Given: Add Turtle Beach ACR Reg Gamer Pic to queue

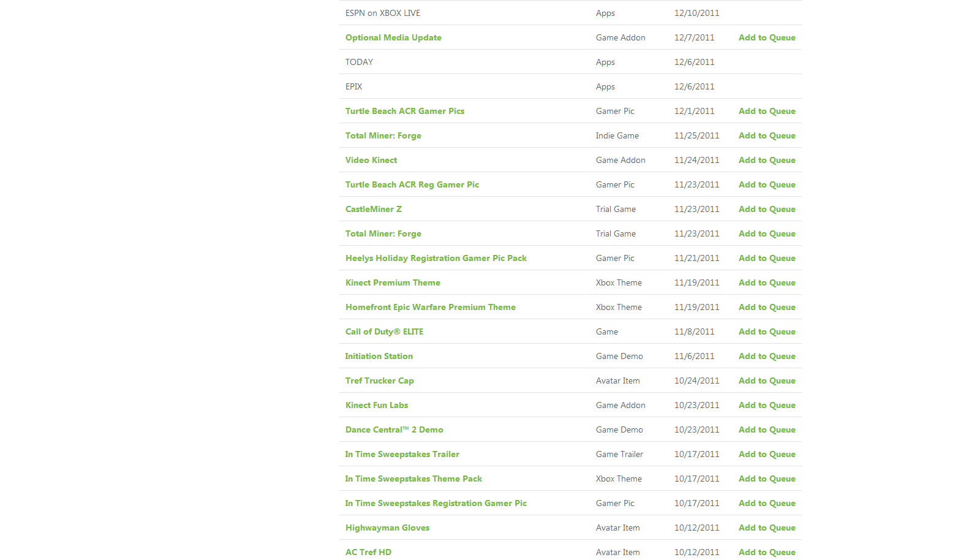Looking at the screenshot, I should 767,184.
